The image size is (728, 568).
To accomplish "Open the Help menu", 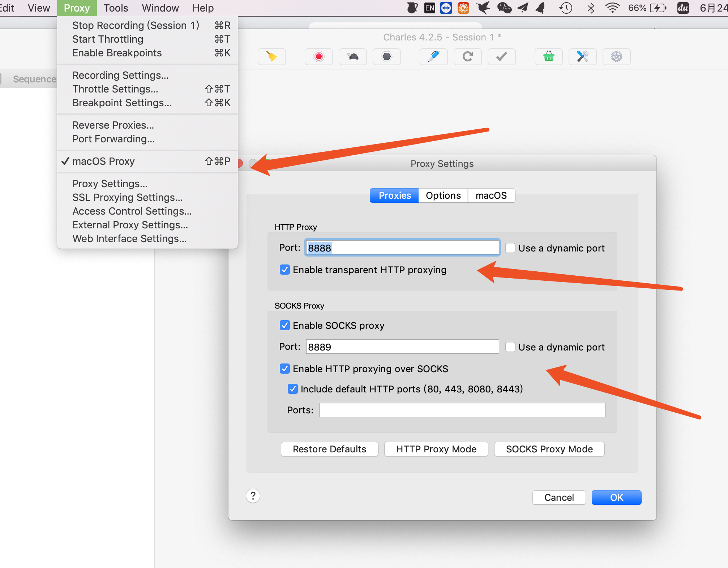I will pos(203,8).
